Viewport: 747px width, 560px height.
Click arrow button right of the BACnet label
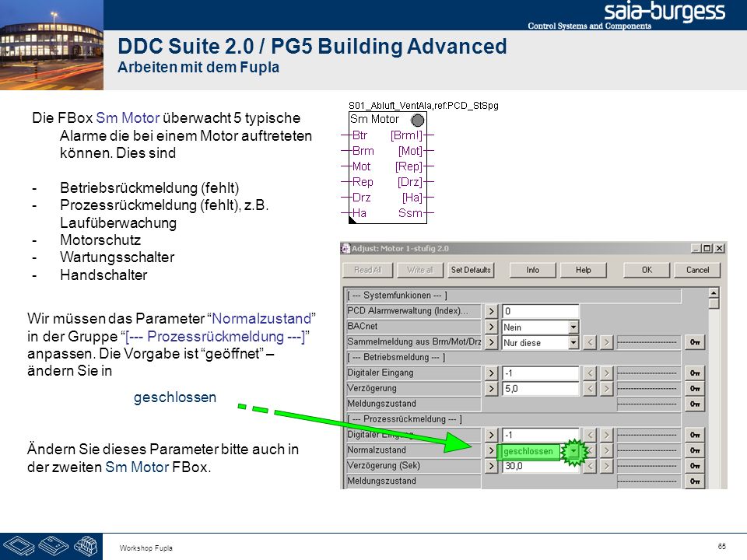(491, 327)
